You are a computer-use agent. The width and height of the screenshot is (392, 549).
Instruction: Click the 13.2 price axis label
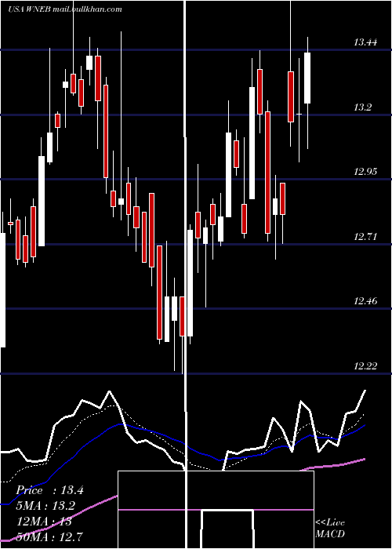click(x=362, y=107)
